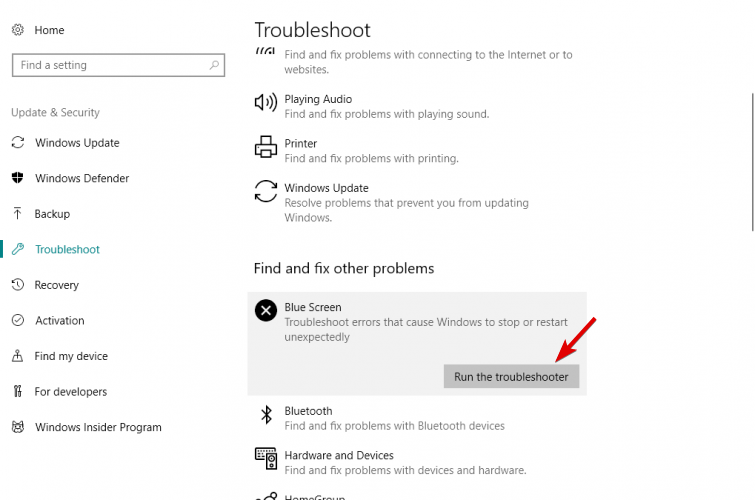Click 'Find and fix problems with devices and hardware.'
The height and width of the screenshot is (500, 755).
405,470
